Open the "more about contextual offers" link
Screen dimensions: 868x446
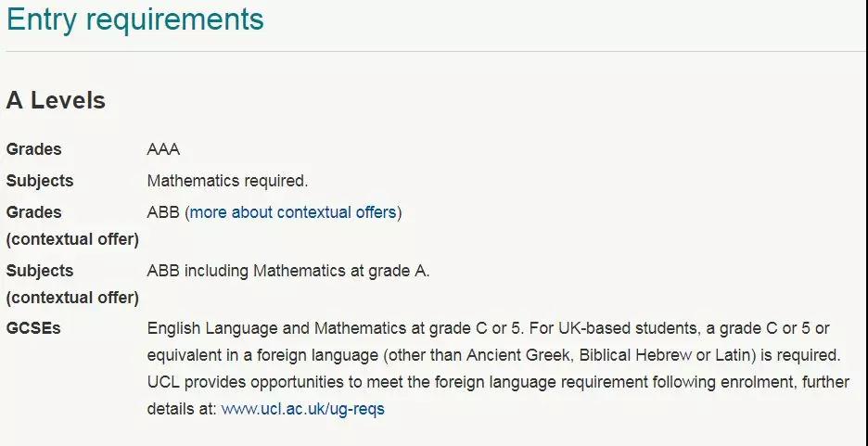pyautogui.click(x=293, y=212)
